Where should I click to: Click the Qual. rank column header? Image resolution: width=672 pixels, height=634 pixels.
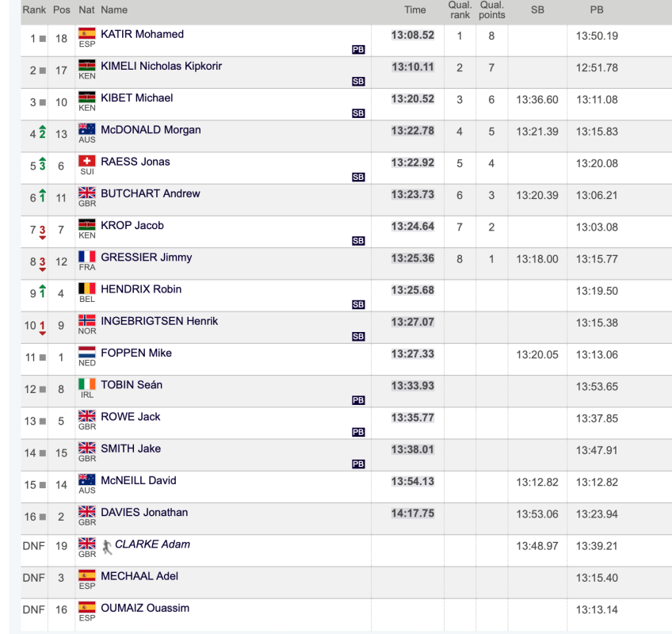click(460, 10)
